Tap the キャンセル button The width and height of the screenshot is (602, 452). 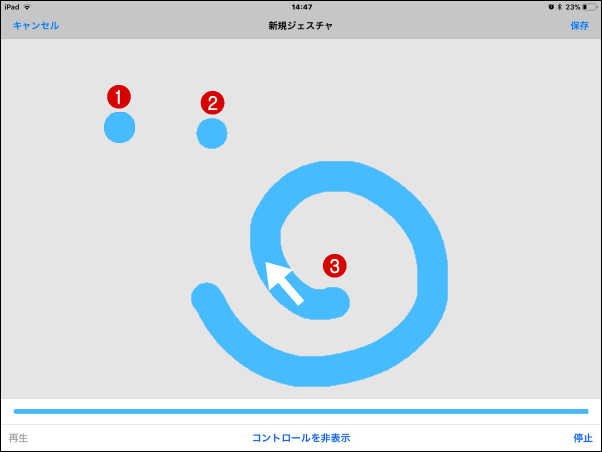click(x=36, y=26)
